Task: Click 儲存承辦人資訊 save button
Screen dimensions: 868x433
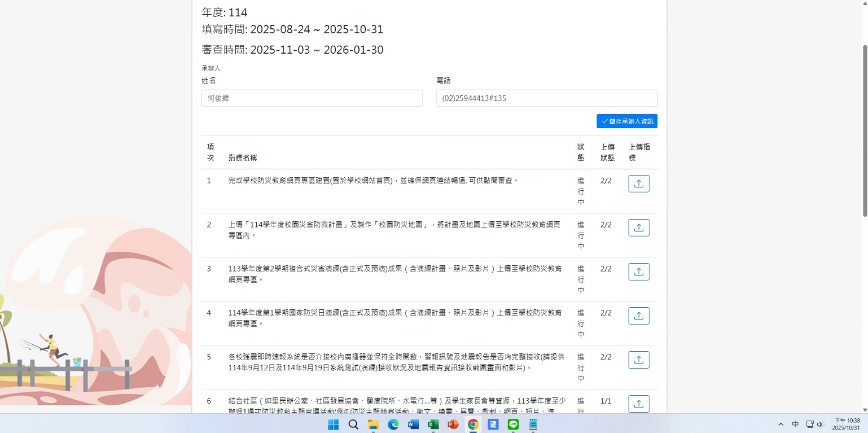Action: 626,121
